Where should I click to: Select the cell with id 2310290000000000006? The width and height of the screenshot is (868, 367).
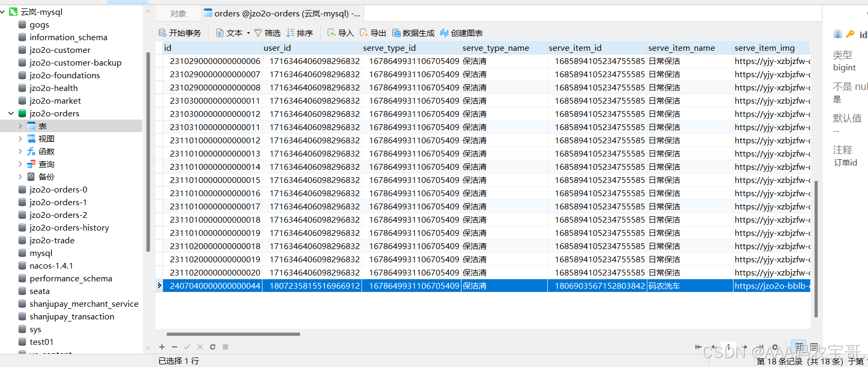pyautogui.click(x=212, y=61)
